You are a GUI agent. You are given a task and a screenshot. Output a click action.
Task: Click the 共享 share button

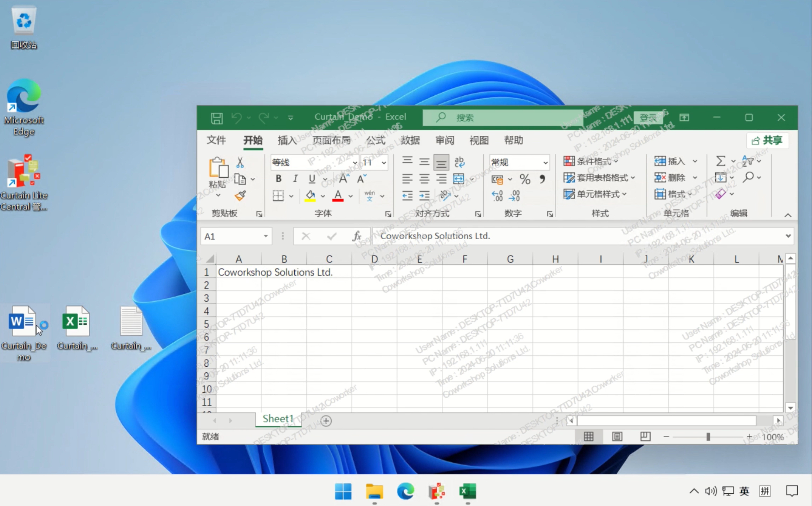767,140
